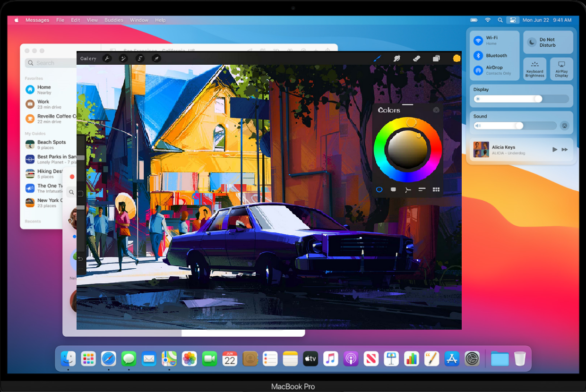Select the Brush tool

tap(378, 58)
